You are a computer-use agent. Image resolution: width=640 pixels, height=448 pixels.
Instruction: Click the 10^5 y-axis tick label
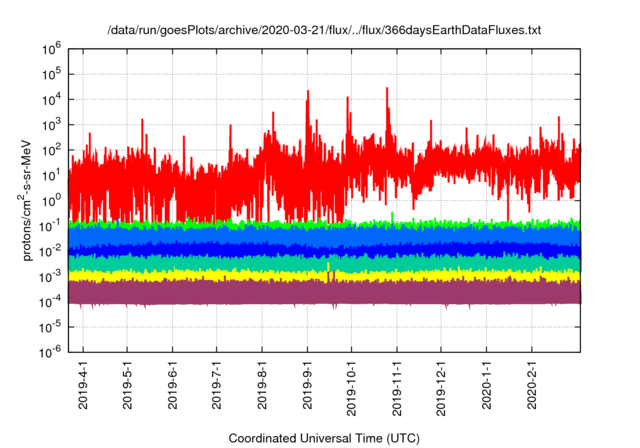click(x=51, y=74)
